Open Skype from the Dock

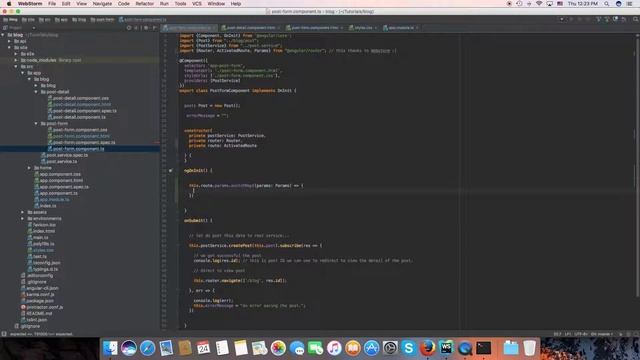click(409, 348)
